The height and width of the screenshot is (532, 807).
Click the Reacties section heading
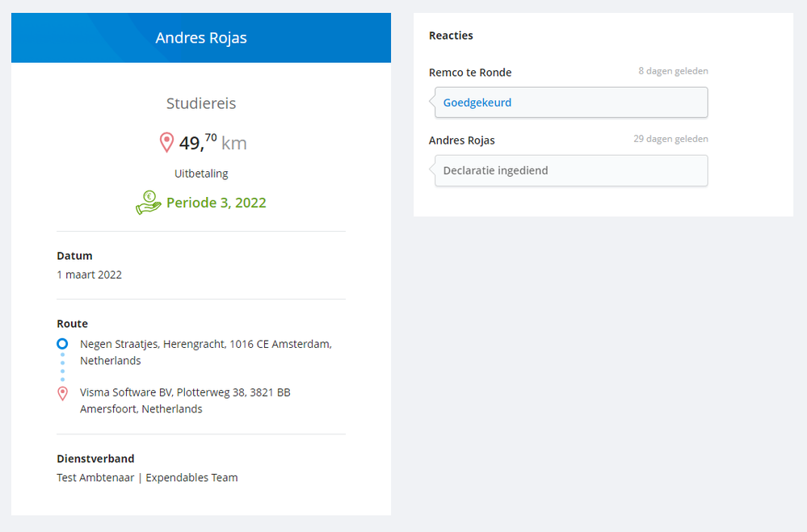[451, 36]
